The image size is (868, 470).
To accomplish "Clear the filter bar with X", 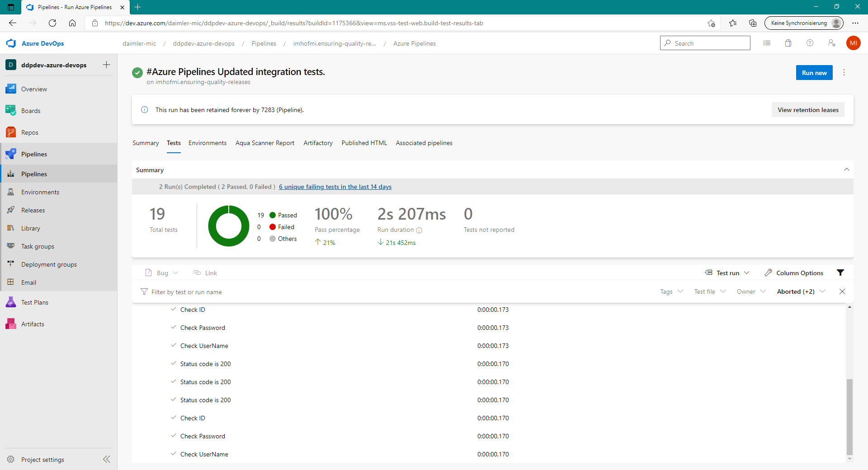I will (842, 291).
